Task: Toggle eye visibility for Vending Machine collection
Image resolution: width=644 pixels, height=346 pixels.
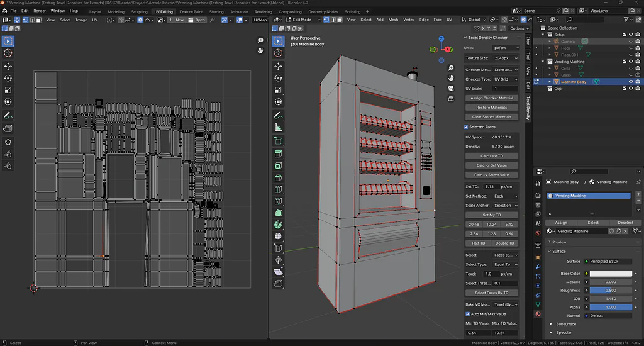Action: point(631,62)
